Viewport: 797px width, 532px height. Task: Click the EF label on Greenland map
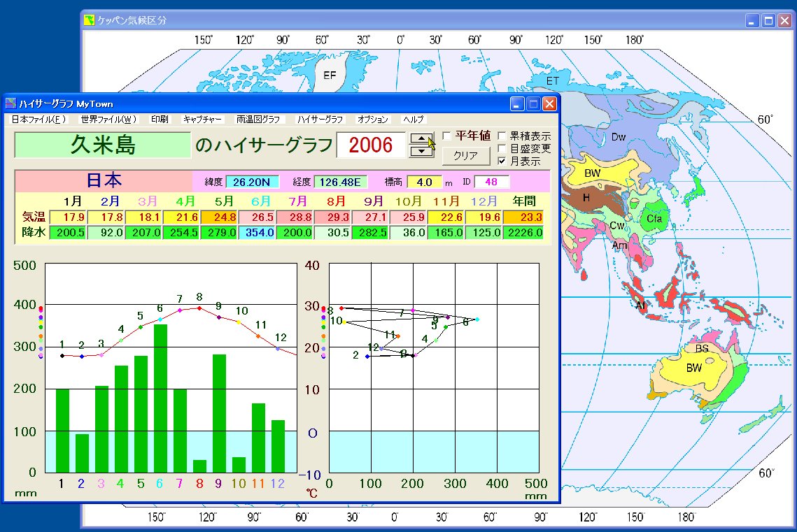click(330, 75)
